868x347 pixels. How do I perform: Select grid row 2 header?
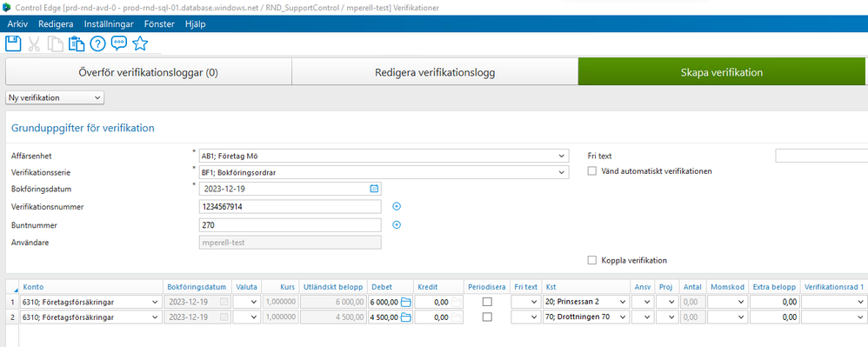pyautogui.click(x=12, y=317)
